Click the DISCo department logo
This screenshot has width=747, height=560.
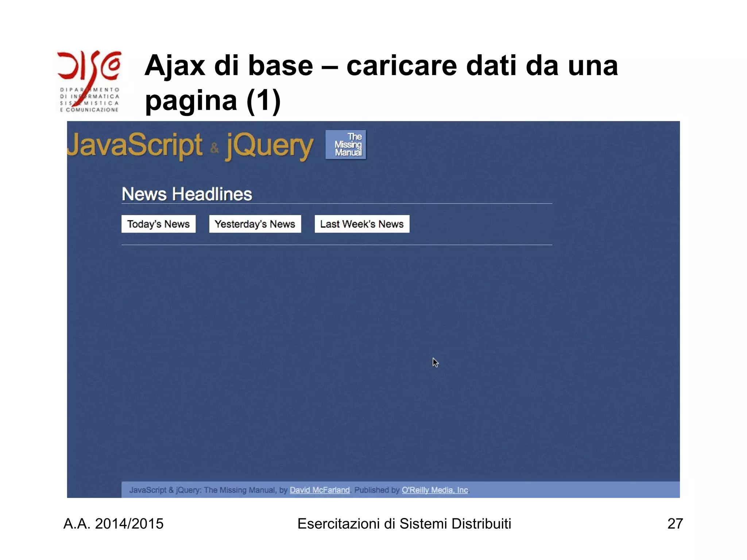[x=89, y=82]
